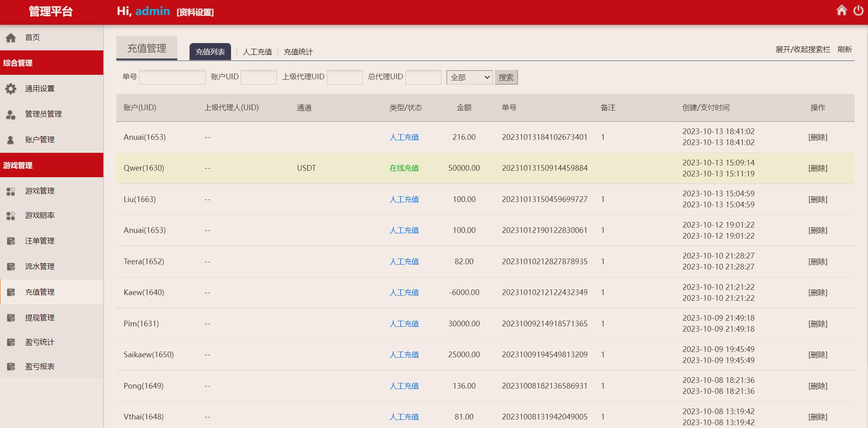Click the 综合管理 section header
The height and width of the screenshot is (428, 868).
coord(52,63)
